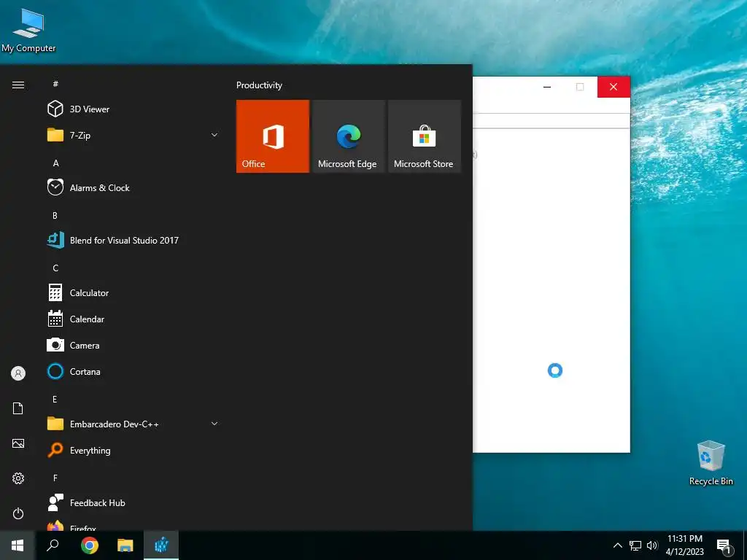The image size is (747, 560).
Task: Launch Google Chrome from the taskbar
Action: pyautogui.click(x=90, y=545)
